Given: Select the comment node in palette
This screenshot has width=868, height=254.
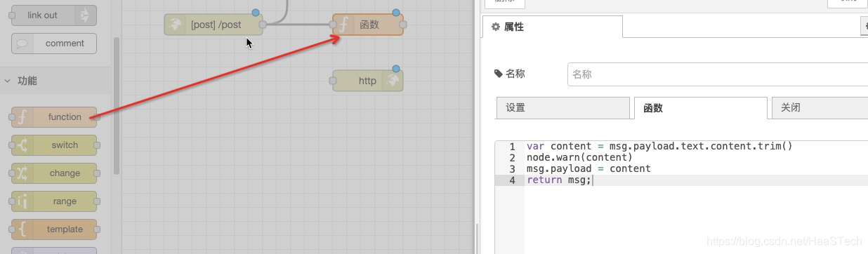Looking at the screenshot, I should point(54,44).
